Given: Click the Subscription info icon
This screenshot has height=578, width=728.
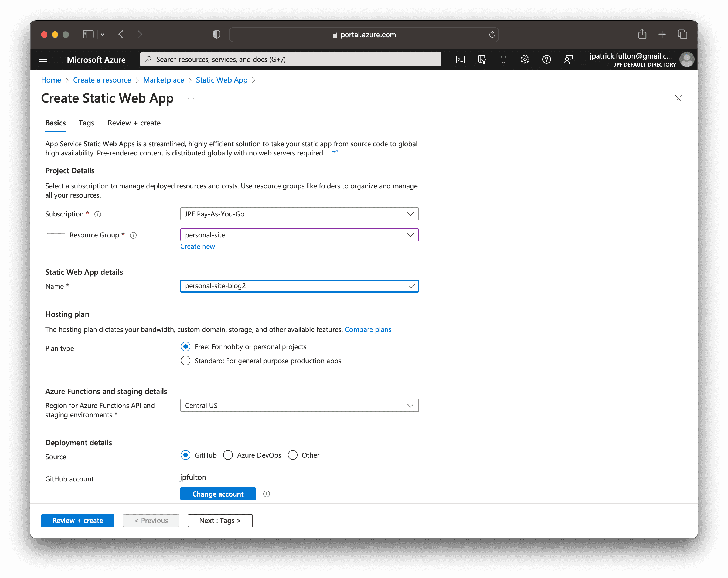Looking at the screenshot, I should [98, 214].
